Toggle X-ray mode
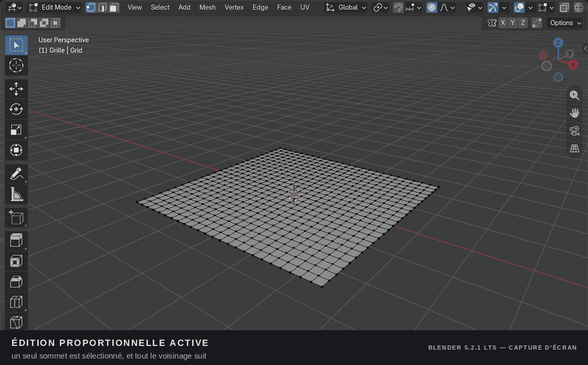The height and width of the screenshot is (365, 588). click(x=564, y=7)
